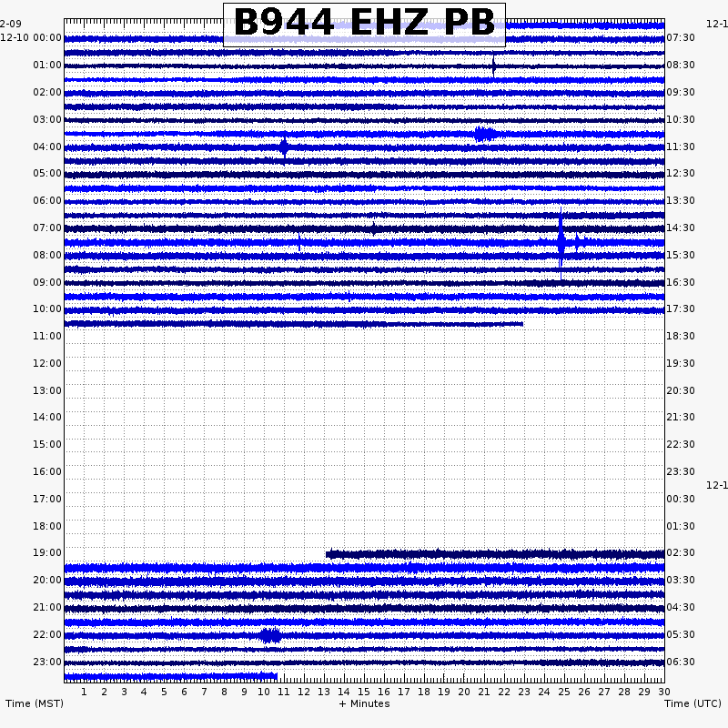The image size is (728, 728).
Task: Select minute label "18" on the bottom axis
Action: 424,693
